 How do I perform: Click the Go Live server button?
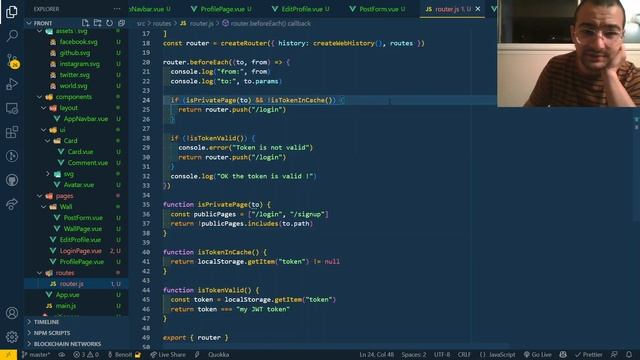tap(538, 355)
